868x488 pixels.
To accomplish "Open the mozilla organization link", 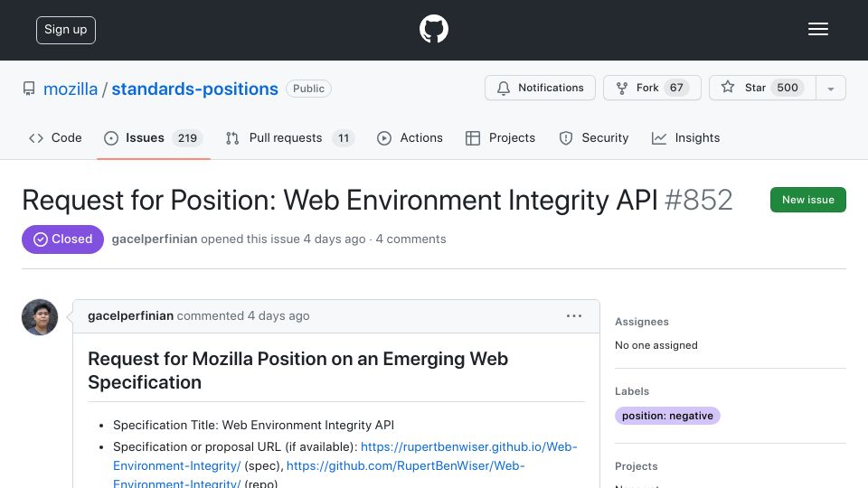I will (71, 89).
